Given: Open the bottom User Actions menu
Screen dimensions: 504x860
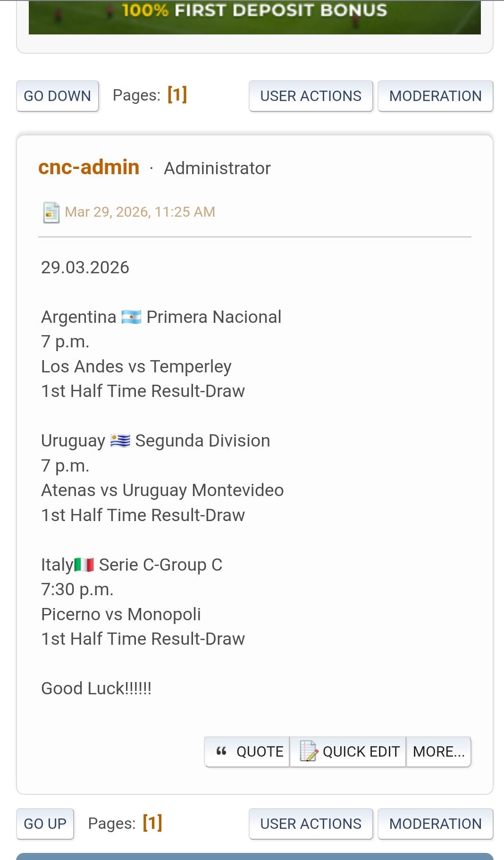Looking at the screenshot, I should [x=311, y=824].
